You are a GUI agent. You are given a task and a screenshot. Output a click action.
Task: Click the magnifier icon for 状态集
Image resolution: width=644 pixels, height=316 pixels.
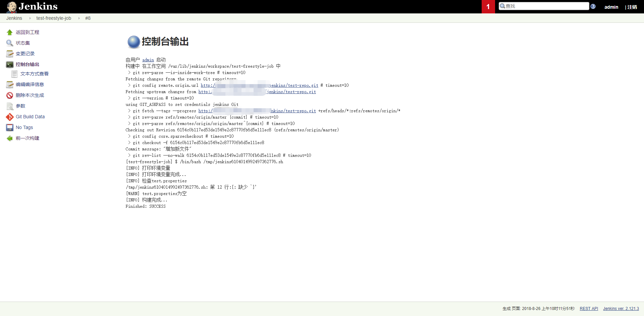pos(9,43)
